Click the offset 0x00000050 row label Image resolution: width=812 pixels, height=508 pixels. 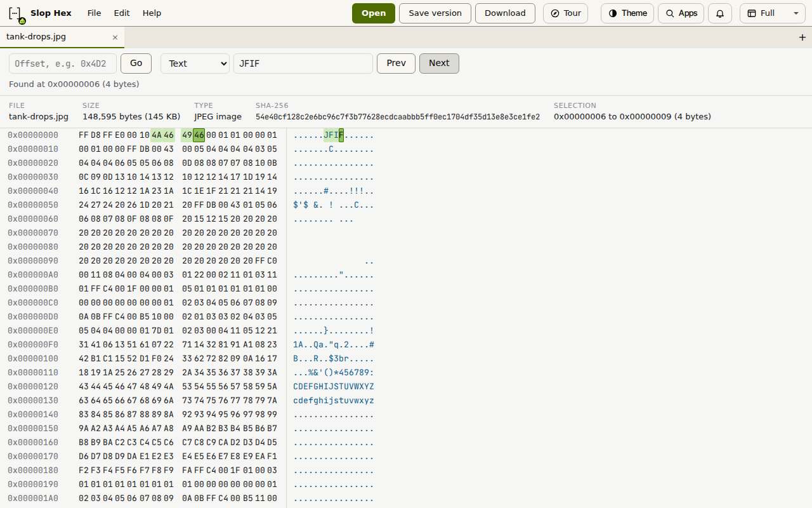33,205
